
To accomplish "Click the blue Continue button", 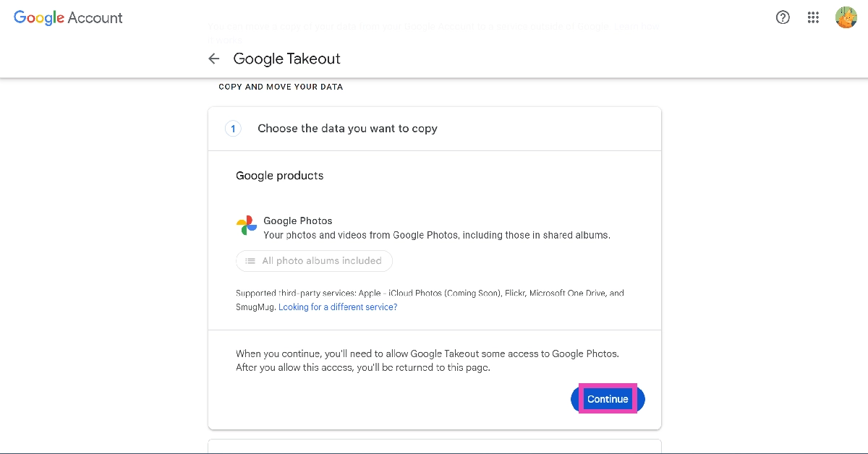I will pos(608,399).
